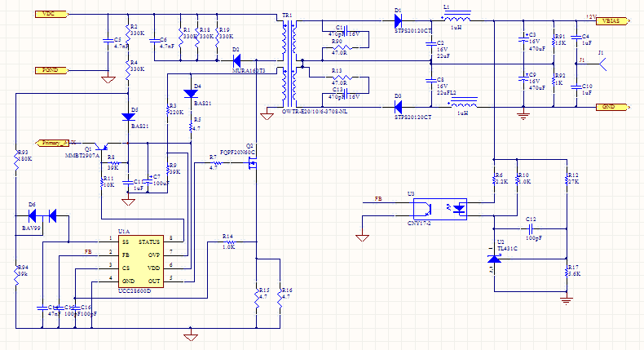This screenshot has height=350, width=644.
Task: Select the VBIAS output port
Action: point(612,21)
